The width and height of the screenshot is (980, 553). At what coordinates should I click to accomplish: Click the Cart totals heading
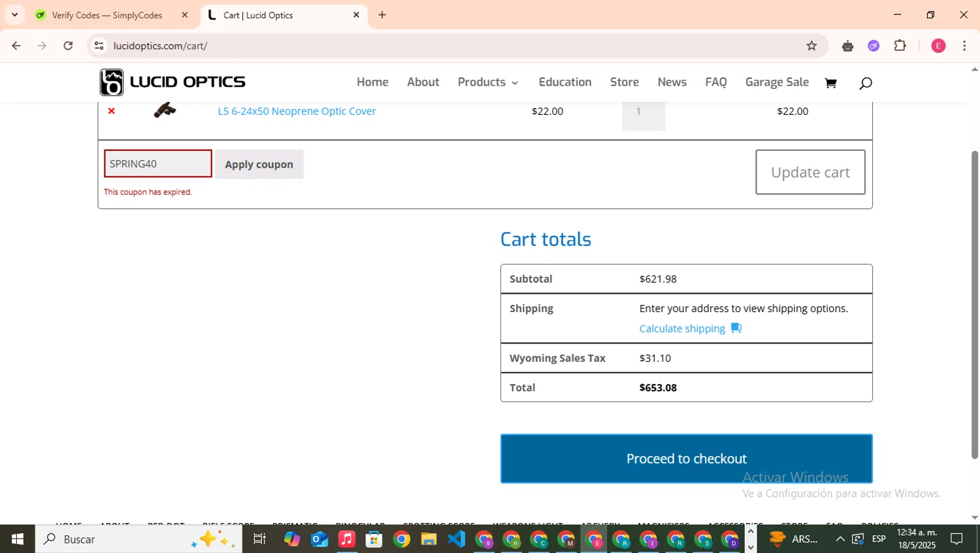[x=546, y=239]
